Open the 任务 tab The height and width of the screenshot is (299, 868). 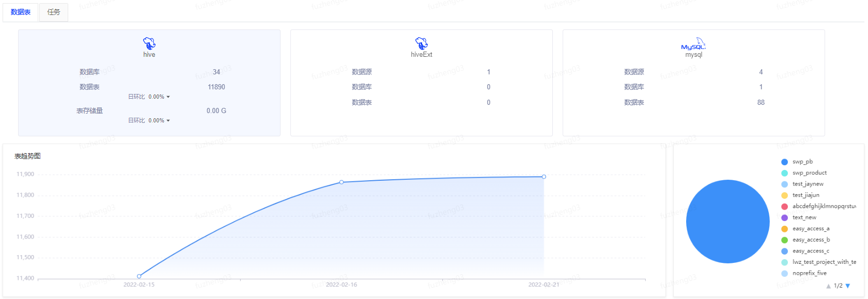pos(54,12)
